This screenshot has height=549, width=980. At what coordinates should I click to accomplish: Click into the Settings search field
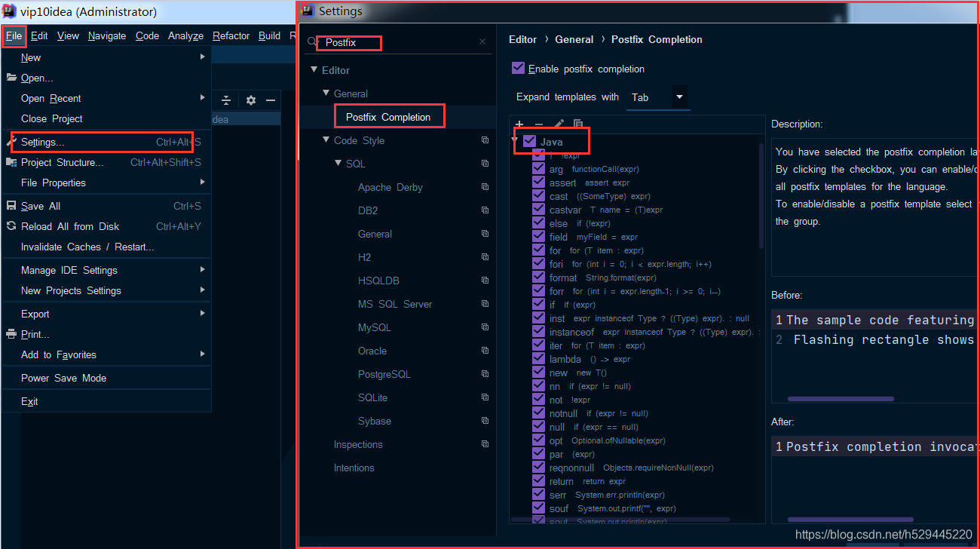tap(400, 43)
